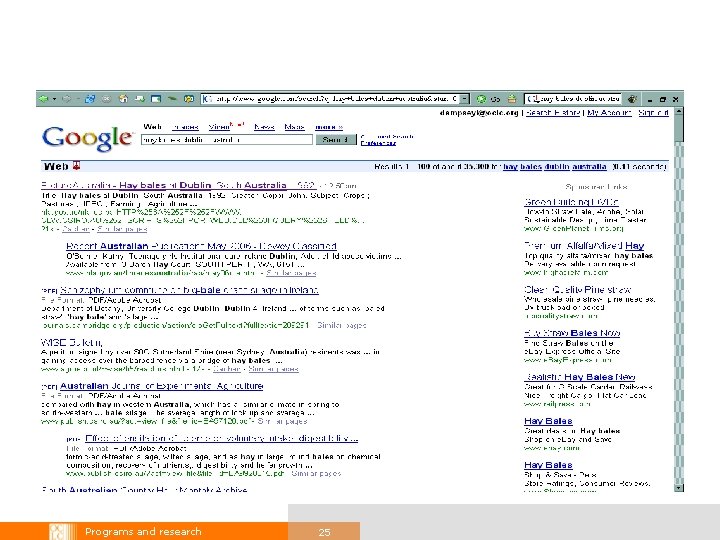Switch to News search tab
The width and height of the screenshot is (720, 540).
pyautogui.click(x=264, y=127)
